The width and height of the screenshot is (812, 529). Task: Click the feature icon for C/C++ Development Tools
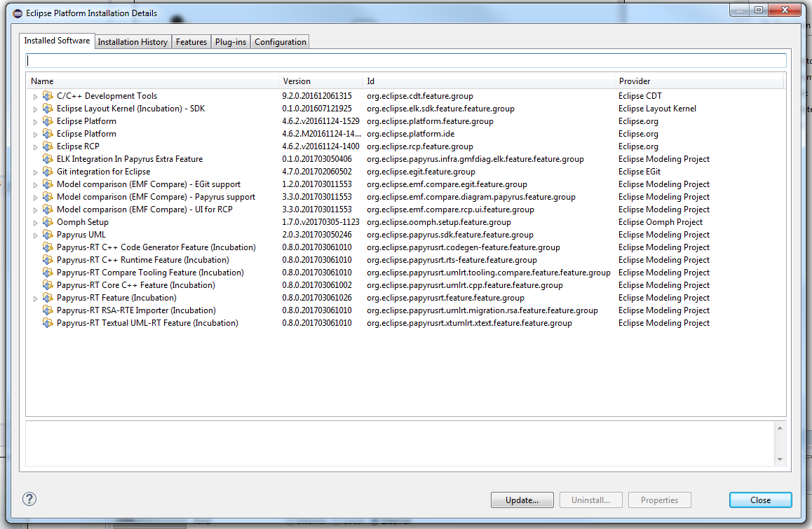tap(48, 96)
